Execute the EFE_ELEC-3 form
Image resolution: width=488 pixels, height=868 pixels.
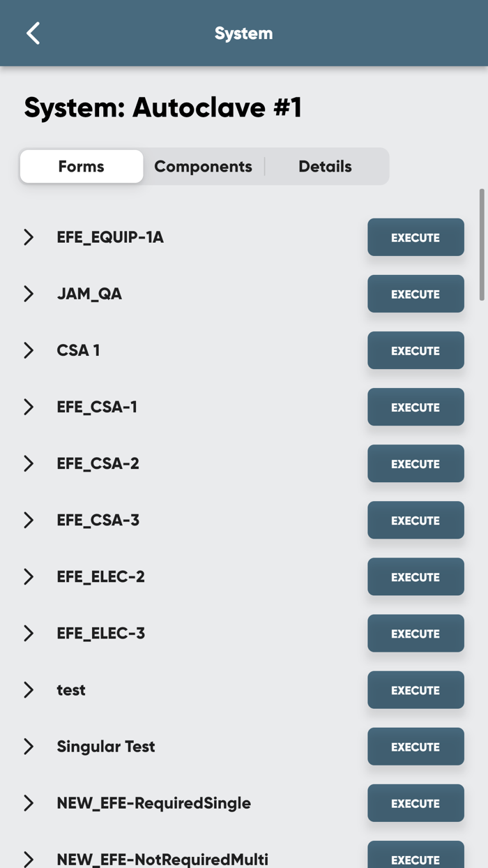[x=415, y=633]
